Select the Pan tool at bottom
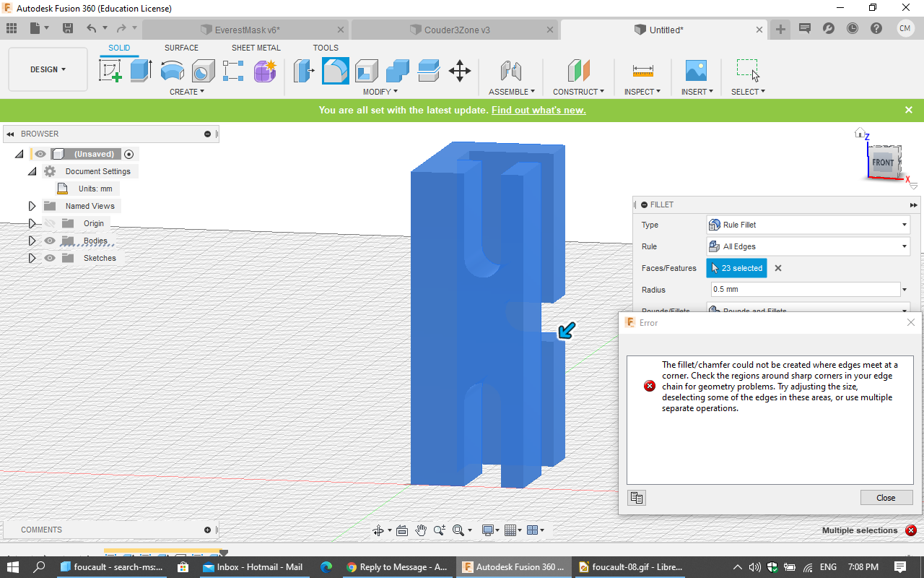The image size is (924, 578). click(x=421, y=530)
